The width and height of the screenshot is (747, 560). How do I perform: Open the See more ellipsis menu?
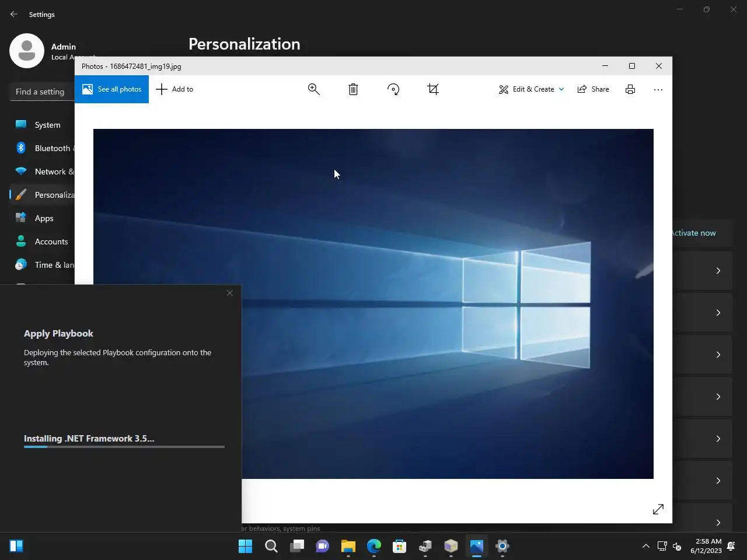tap(658, 89)
